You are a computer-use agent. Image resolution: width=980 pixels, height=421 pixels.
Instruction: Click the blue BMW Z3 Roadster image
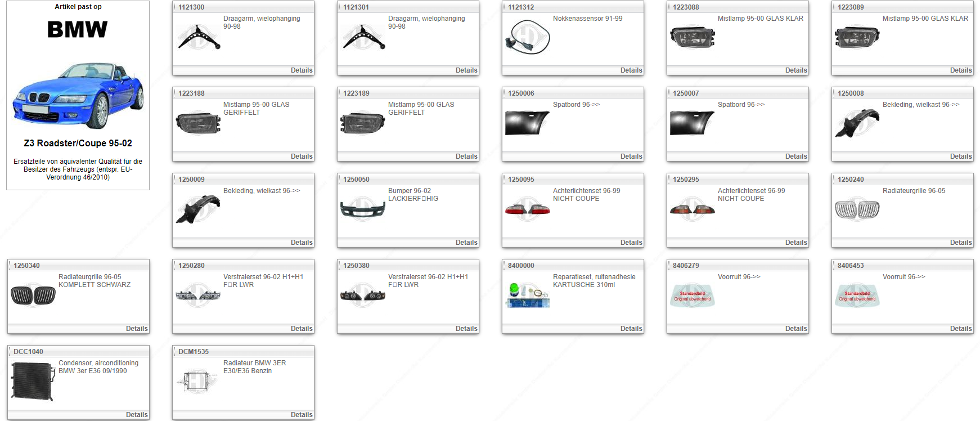[x=78, y=95]
